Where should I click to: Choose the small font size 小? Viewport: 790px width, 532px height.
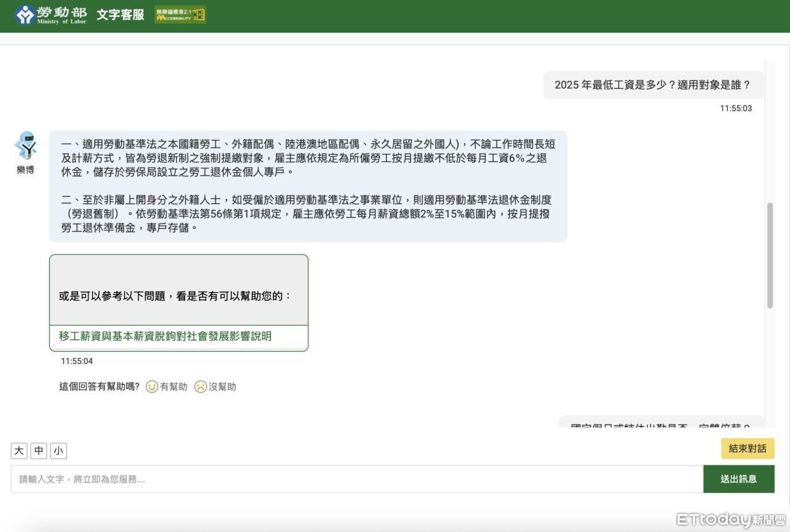pyautogui.click(x=59, y=451)
